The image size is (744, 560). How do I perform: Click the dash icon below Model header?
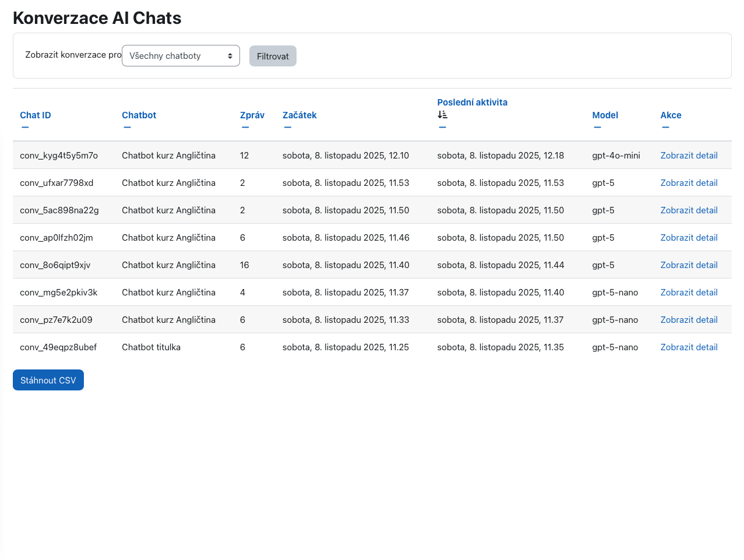click(x=597, y=128)
